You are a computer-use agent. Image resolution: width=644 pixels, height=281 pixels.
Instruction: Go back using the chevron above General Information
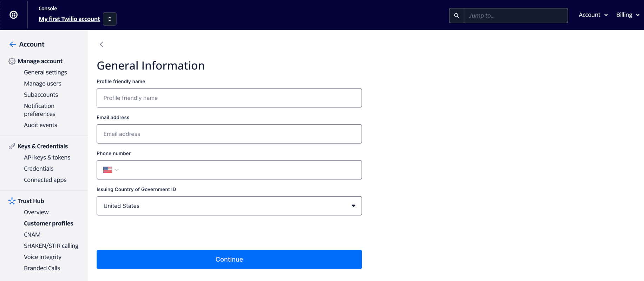[x=101, y=44]
